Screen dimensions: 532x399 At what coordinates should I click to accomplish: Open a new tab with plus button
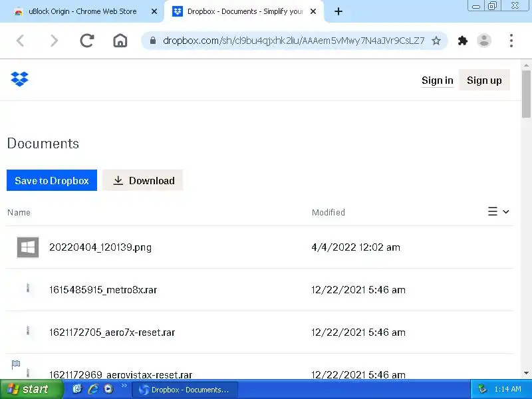pyautogui.click(x=338, y=11)
